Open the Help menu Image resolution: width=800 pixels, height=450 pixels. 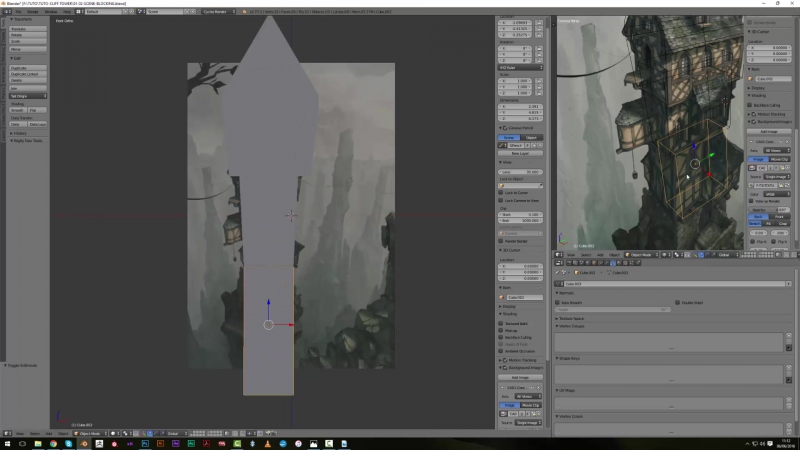tap(66, 11)
